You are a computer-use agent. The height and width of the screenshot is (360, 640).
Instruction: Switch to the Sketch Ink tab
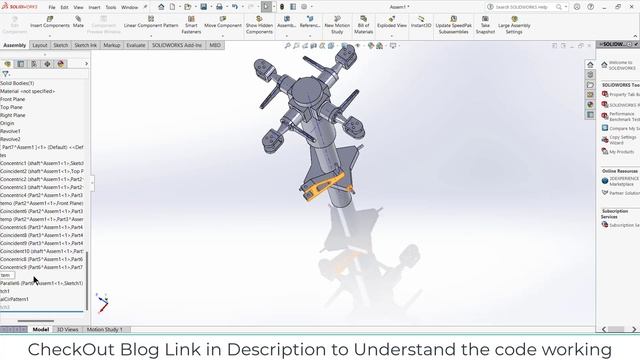[x=85, y=45]
